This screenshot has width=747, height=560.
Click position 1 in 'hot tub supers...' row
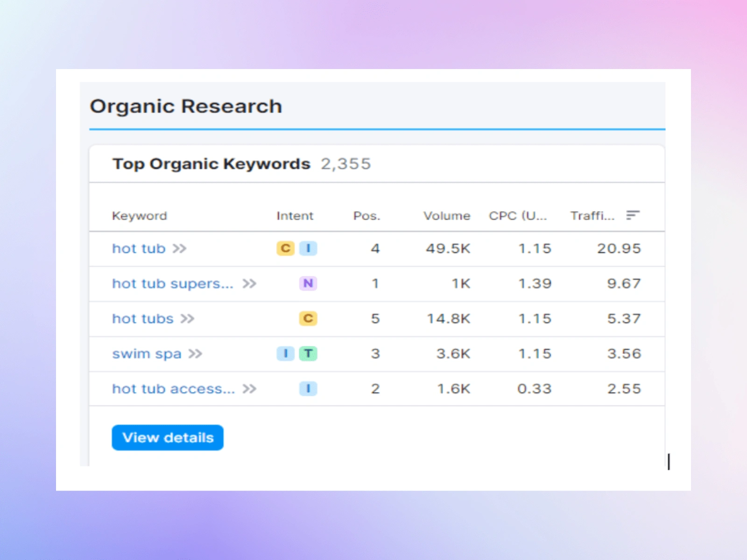tap(375, 283)
